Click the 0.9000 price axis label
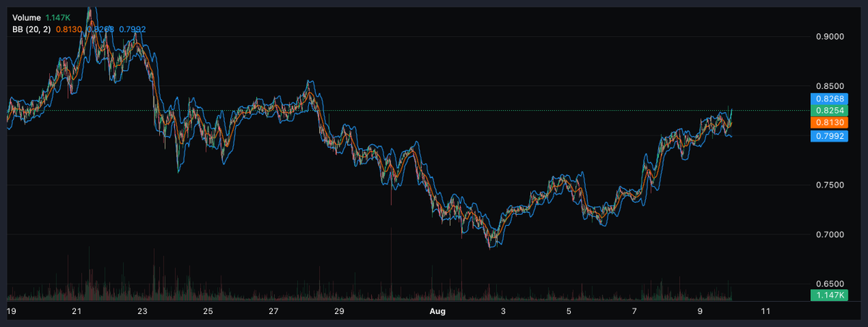Screen dimensions: 868x327 click(828, 35)
